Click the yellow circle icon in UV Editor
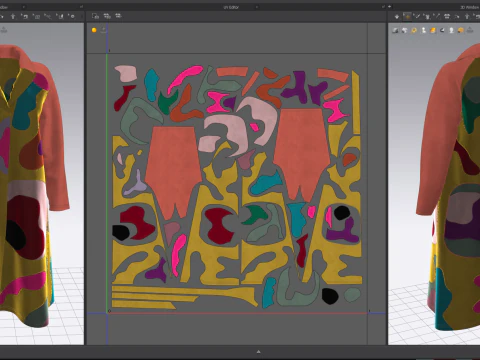The width and height of the screenshot is (480, 360). (x=94, y=30)
